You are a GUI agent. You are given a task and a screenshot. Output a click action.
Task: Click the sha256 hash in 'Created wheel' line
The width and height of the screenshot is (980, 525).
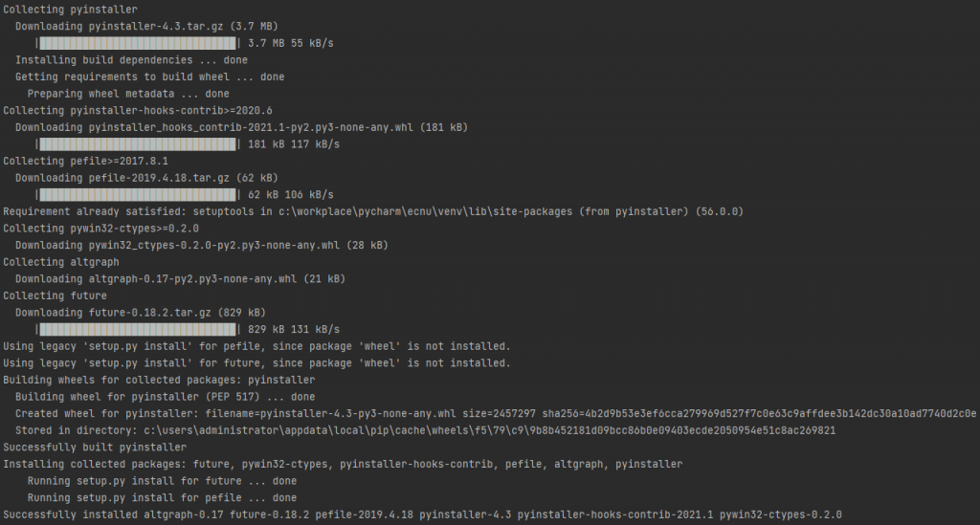pyautogui.click(x=759, y=414)
